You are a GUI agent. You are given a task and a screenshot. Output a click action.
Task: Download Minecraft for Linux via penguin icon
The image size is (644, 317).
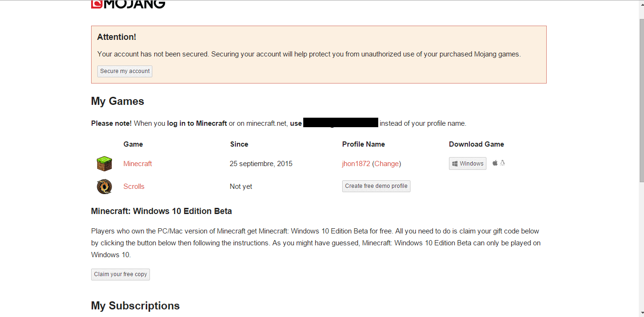[503, 163]
